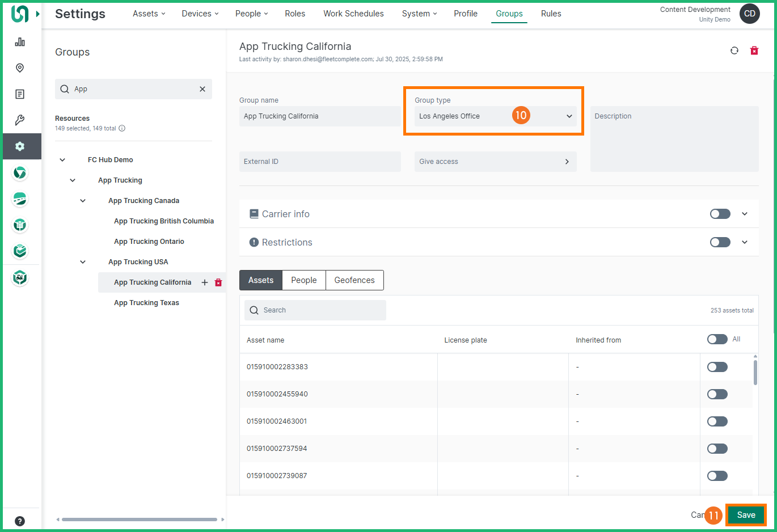Image resolution: width=777 pixels, height=532 pixels.
Task: Click the refresh icon beside group title
Action: pos(734,50)
